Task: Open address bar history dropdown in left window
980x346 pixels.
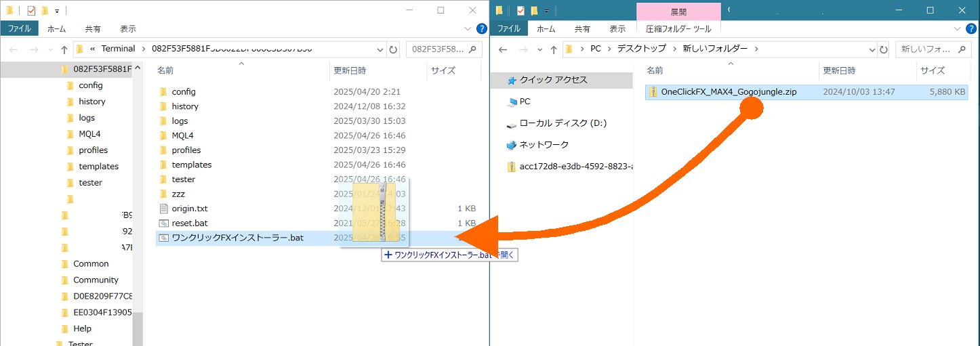Action: (x=380, y=49)
